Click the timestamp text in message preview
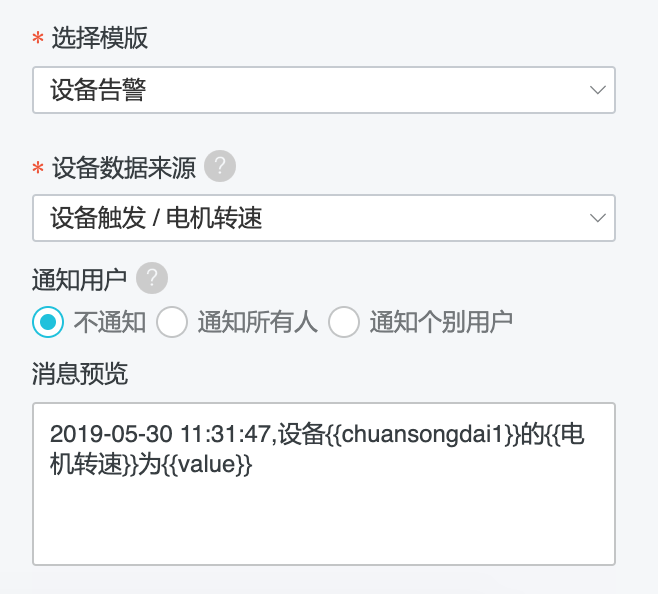658x594 pixels. [x=161, y=434]
